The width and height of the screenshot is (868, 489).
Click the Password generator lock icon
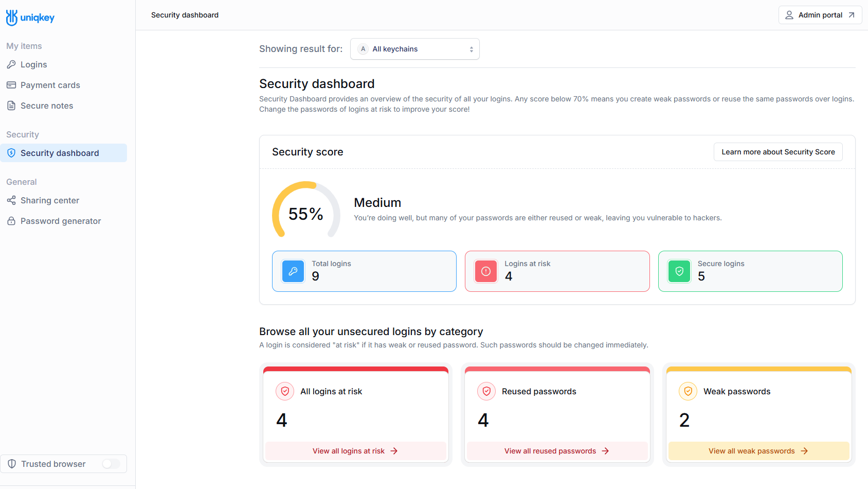coord(11,221)
